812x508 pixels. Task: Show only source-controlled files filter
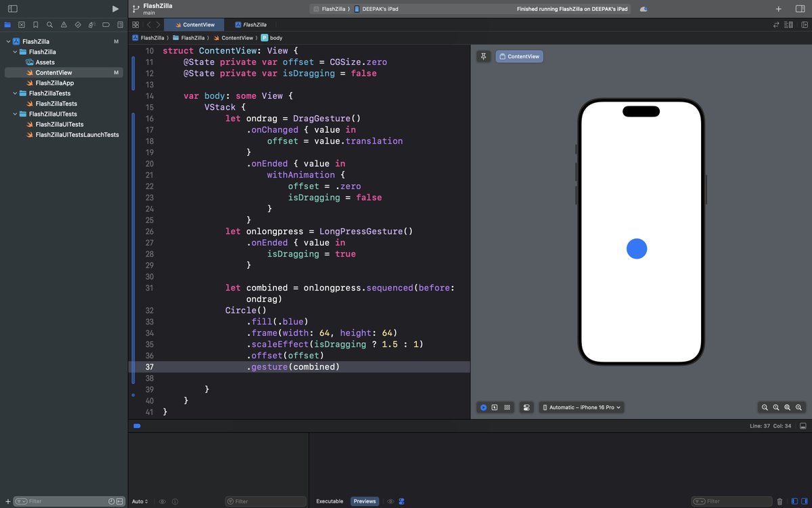tap(120, 501)
